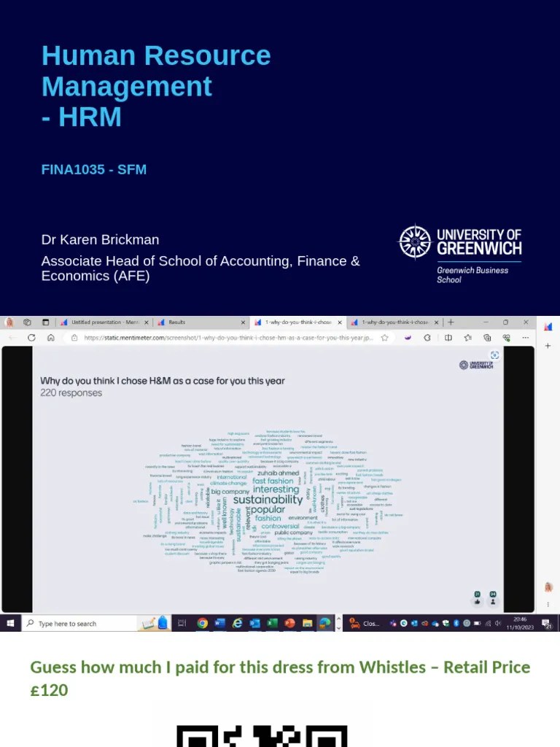Open the taskbar clock showing 20:46
Screen dimensions: 560x747
tap(520, 623)
